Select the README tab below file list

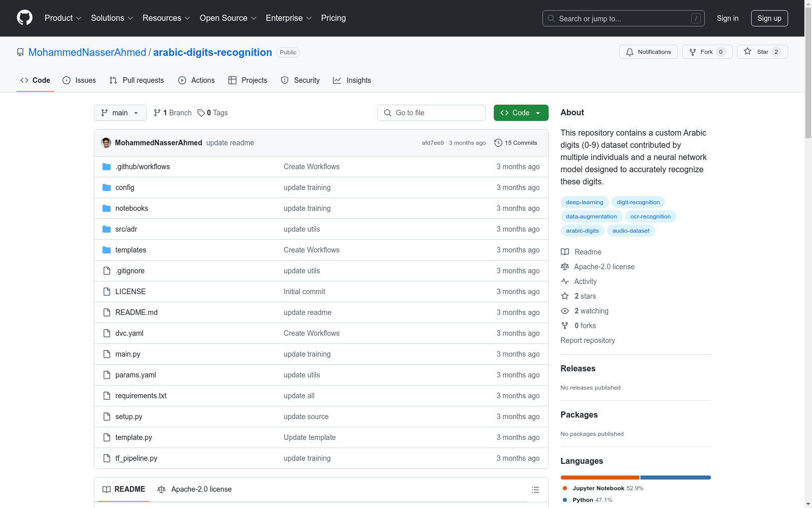pos(124,489)
